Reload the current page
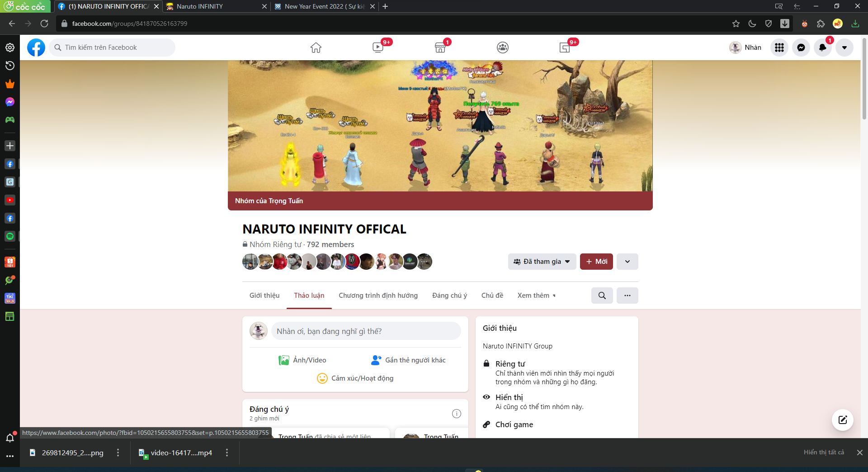Viewport: 868px width, 472px height. pyautogui.click(x=44, y=24)
